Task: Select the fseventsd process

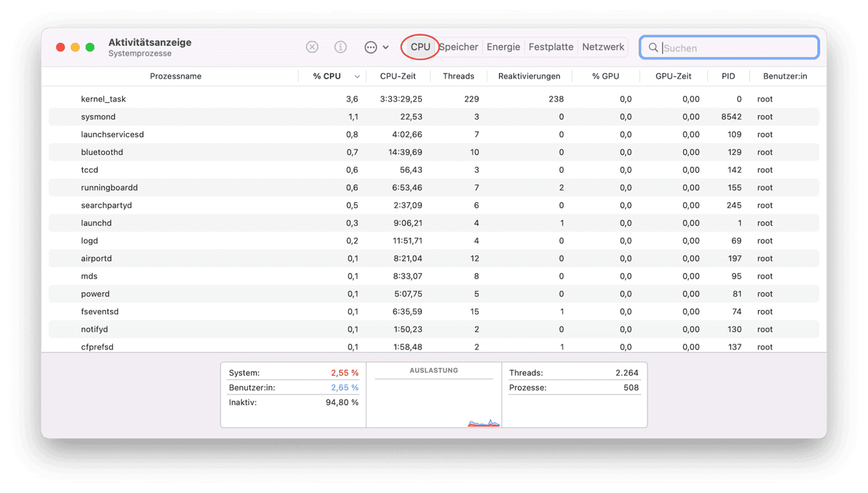Action: pos(434,312)
